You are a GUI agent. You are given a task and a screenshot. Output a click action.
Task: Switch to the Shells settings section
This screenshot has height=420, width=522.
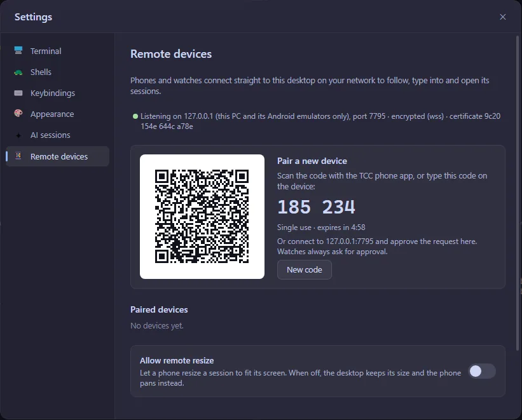pos(58,72)
